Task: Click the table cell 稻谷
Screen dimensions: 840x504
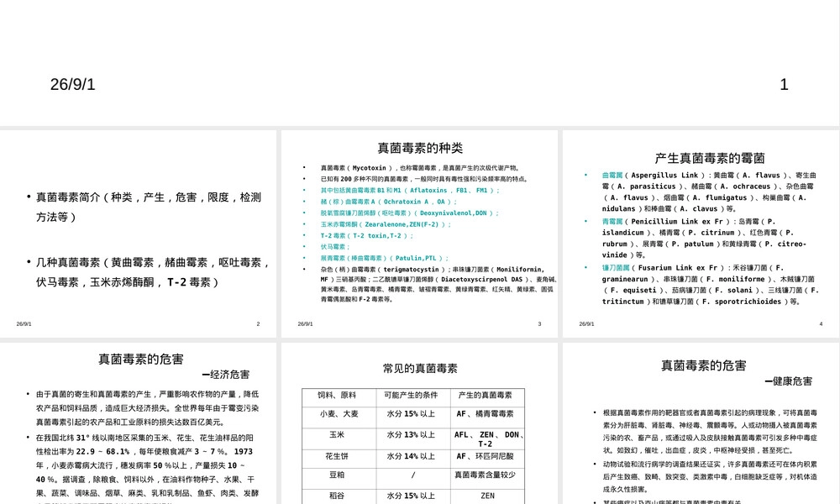Action: [x=337, y=496]
